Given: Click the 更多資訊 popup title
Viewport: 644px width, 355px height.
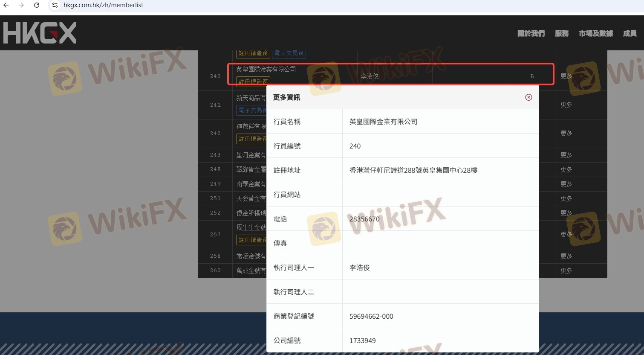Looking at the screenshot, I should pos(286,97).
